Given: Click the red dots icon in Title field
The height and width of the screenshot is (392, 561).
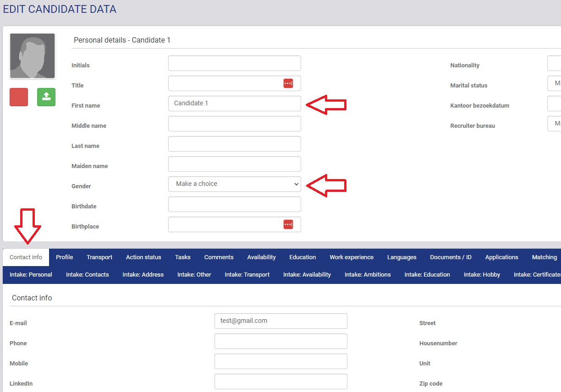Looking at the screenshot, I should click(288, 83).
